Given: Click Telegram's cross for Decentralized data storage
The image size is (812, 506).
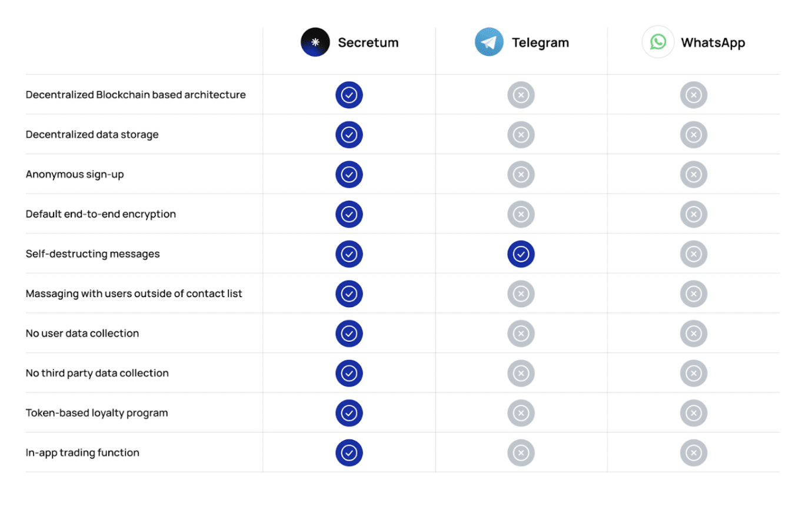Looking at the screenshot, I should pyautogui.click(x=521, y=135).
